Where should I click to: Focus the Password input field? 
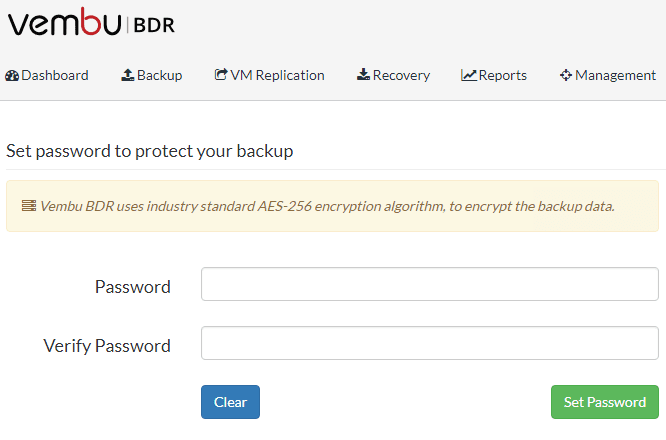(430, 284)
